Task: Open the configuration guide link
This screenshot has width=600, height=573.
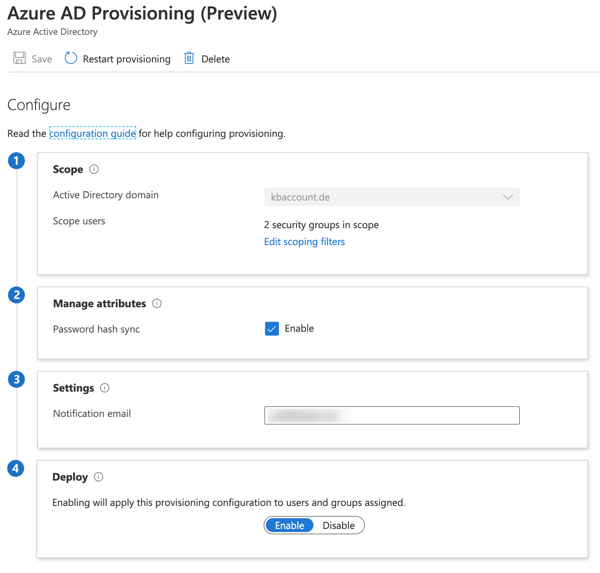Action: pyautogui.click(x=93, y=133)
